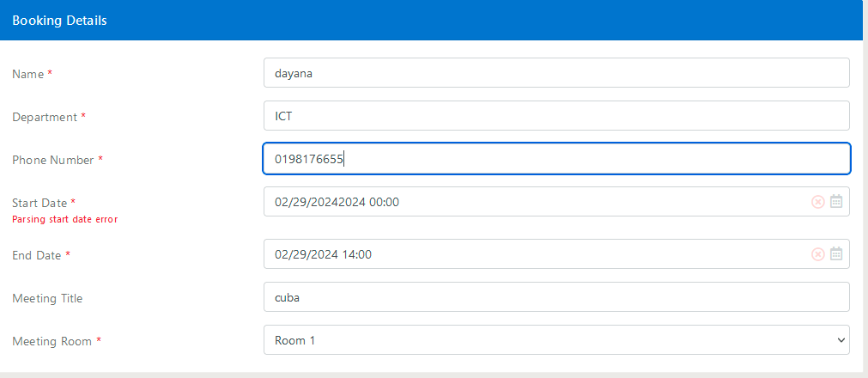
Task: Focus the Name field containing dayana
Action: pyautogui.click(x=556, y=73)
